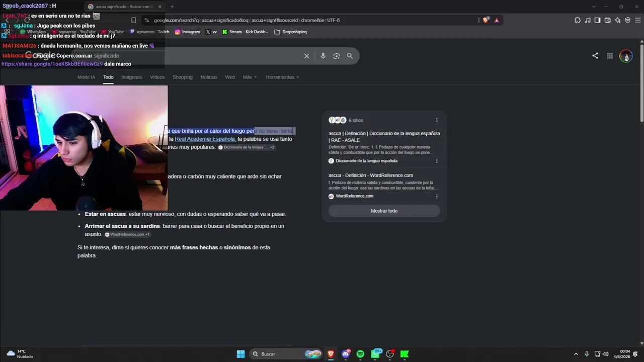The height and width of the screenshot is (362, 644).
Task: Show hidden system tray icons chevron
Action: click(x=576, y=354)
